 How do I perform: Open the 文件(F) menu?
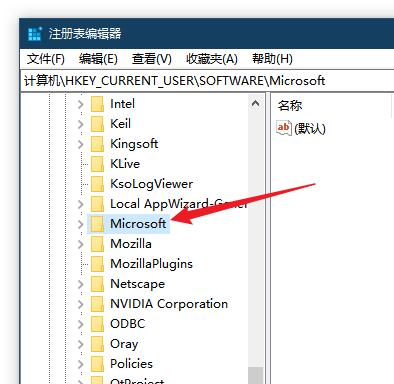46,59
